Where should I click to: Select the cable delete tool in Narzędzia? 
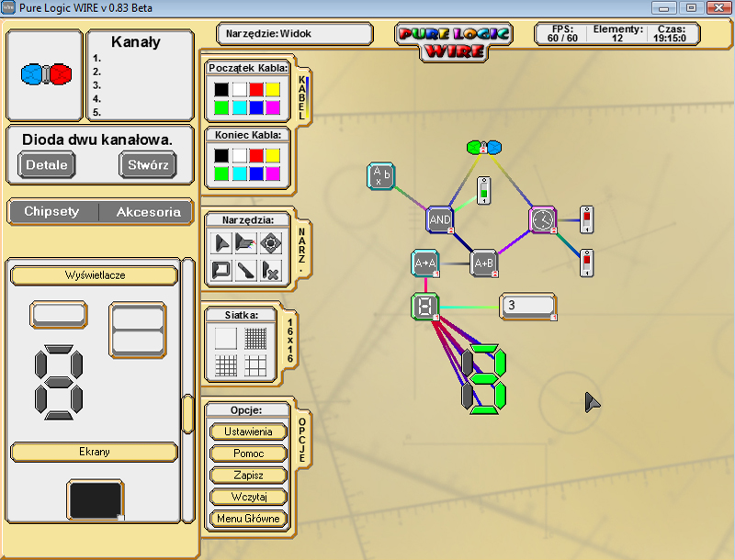(269, 270)
